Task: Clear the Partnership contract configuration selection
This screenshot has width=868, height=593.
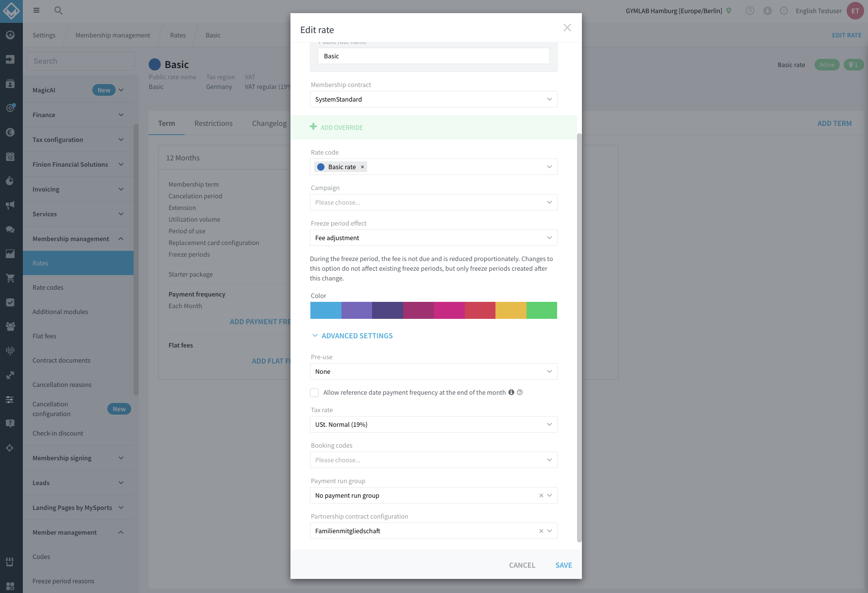Action: (x=541, y=531)
